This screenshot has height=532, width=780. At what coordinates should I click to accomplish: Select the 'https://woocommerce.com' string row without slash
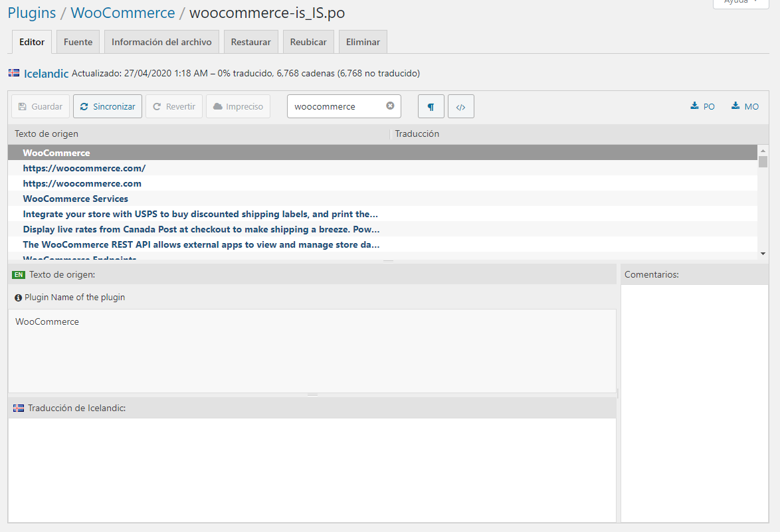[x=383, y=183]
